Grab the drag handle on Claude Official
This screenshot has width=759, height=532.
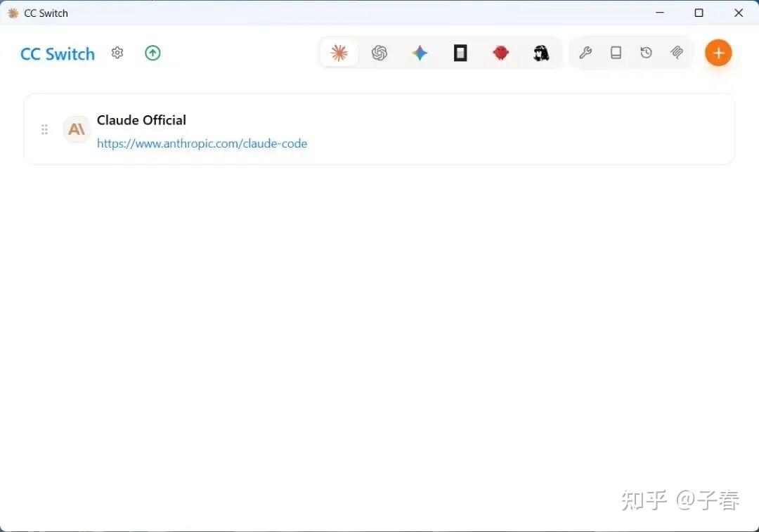[44, 129]
